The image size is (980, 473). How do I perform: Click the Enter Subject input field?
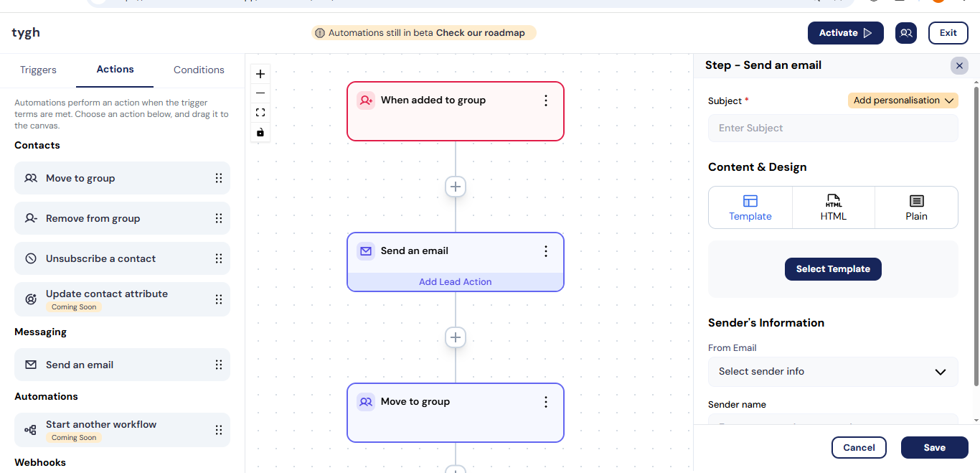tap(833, 128)
